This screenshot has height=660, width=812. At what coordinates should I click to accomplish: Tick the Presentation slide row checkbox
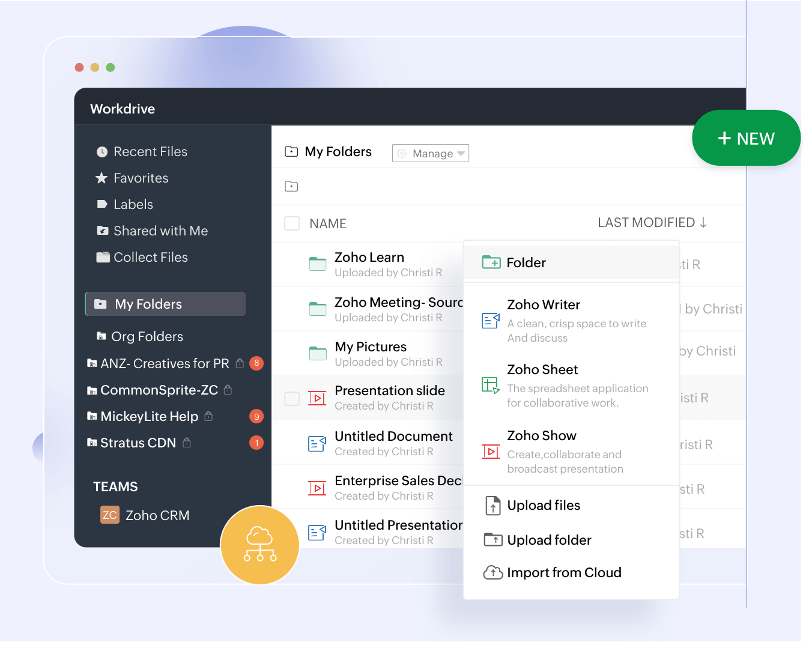292,398
